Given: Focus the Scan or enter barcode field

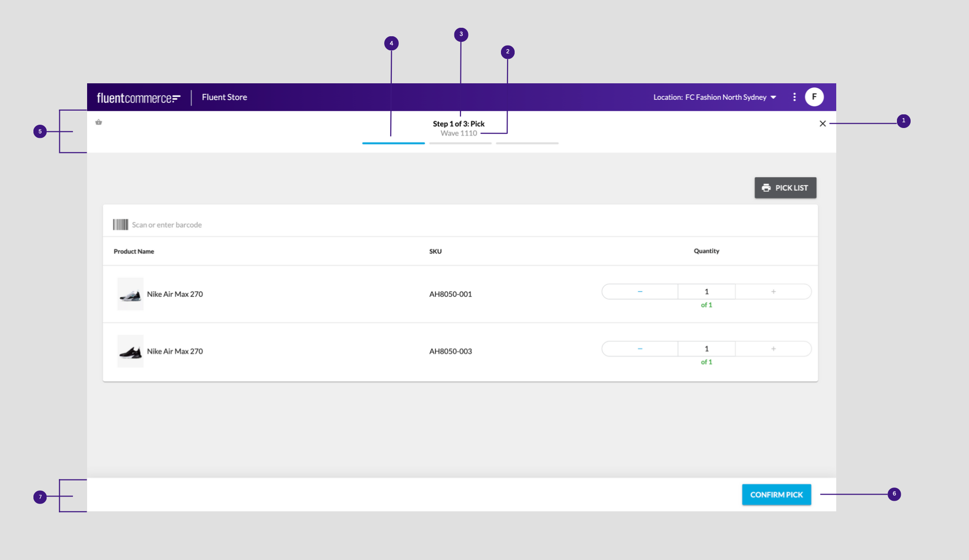Looking at the screenshot, I should coord(283,225).
